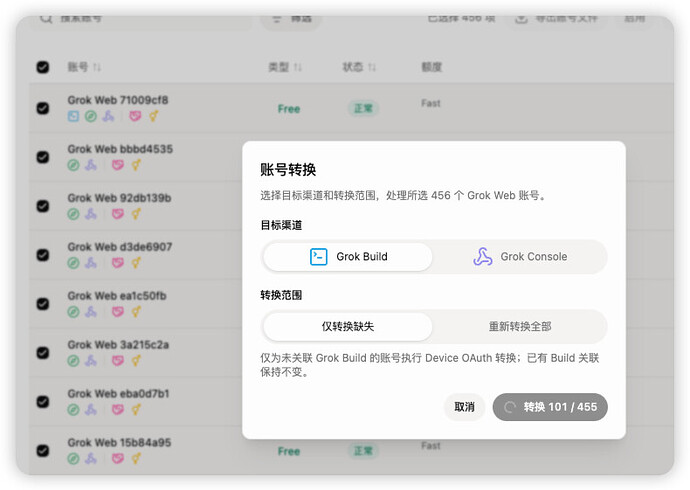This screenshot has width=690, height=490.
Task: Click the Grok Web eba0d7b1 account name
Action: coord(118,393)
